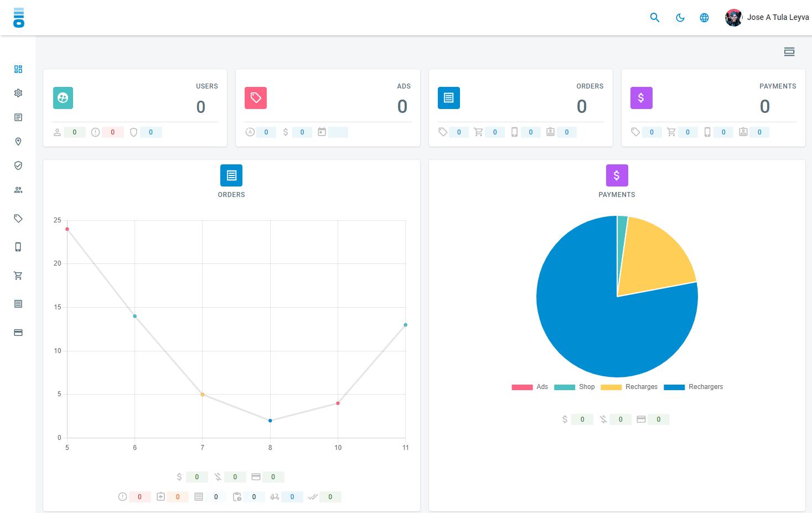This screenshot has height=513, width=812.
Task: Open the news article sidebar item
Action: point(18,117)
